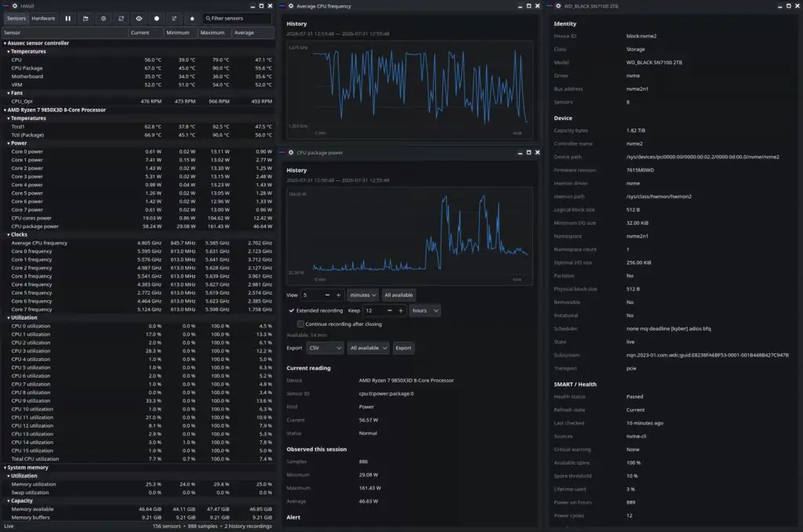Maximize the Average CPU frequency window
803x532 pixels.
(529, 6)
